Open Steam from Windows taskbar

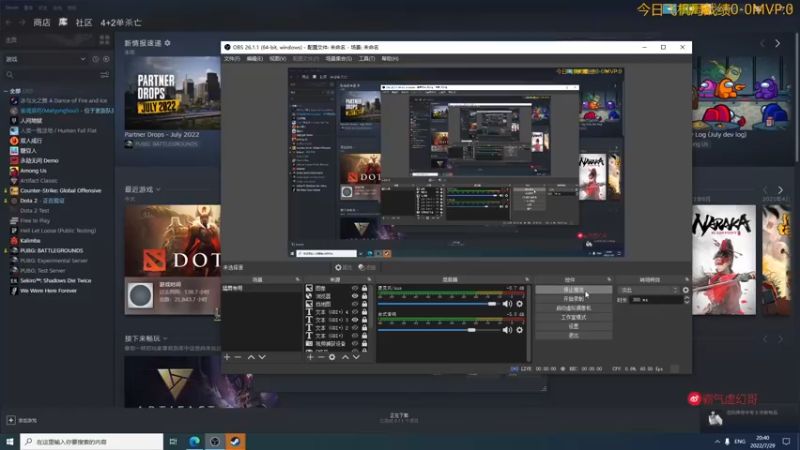tap(235, 441)
